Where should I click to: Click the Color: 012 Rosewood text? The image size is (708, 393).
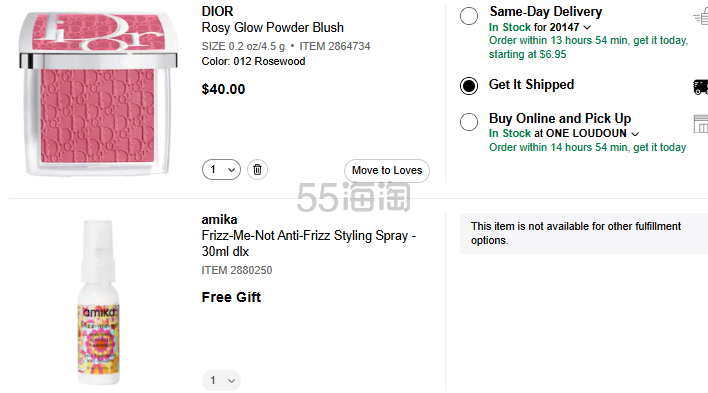point(253,61)
